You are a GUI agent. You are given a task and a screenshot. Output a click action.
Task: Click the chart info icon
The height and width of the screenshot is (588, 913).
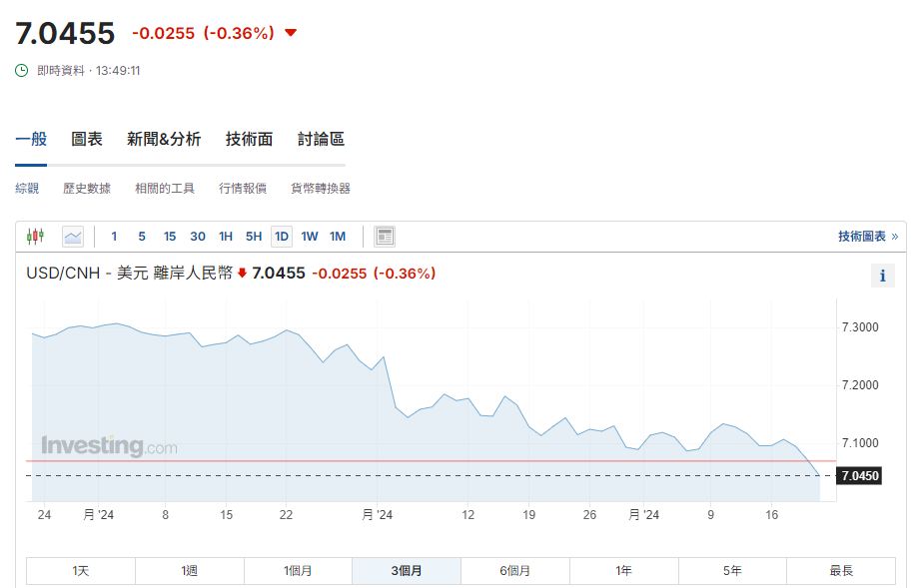[x=882, y=276]
